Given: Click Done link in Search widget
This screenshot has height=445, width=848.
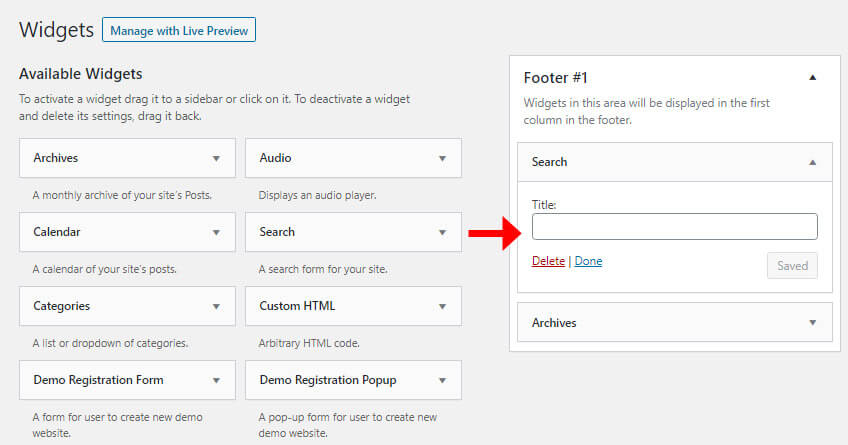Looking at the screenshot, I should point(588,261).
